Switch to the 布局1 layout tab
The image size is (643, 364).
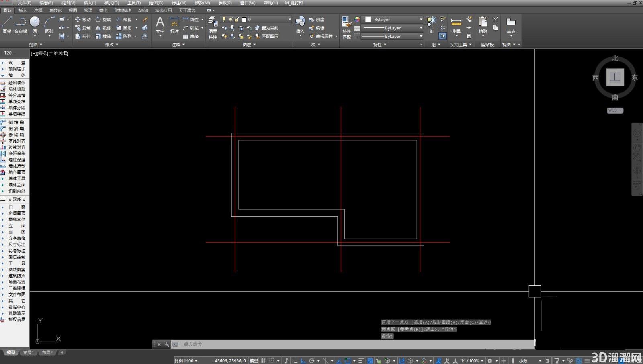(28, 352)
